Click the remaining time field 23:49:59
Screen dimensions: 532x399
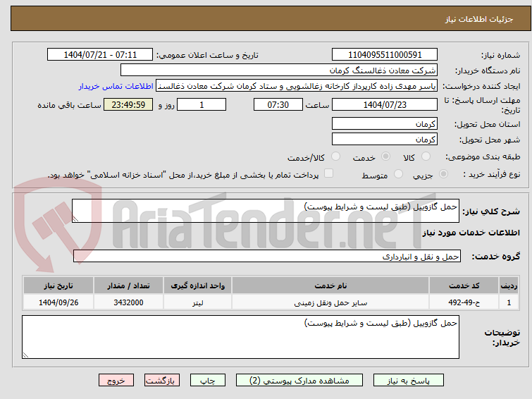[128, 104]
